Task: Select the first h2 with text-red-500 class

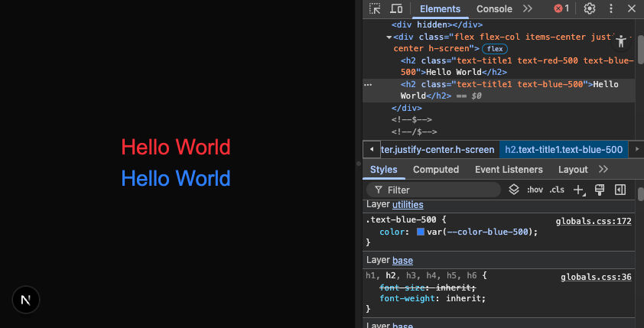Action: tap(517, 67)
